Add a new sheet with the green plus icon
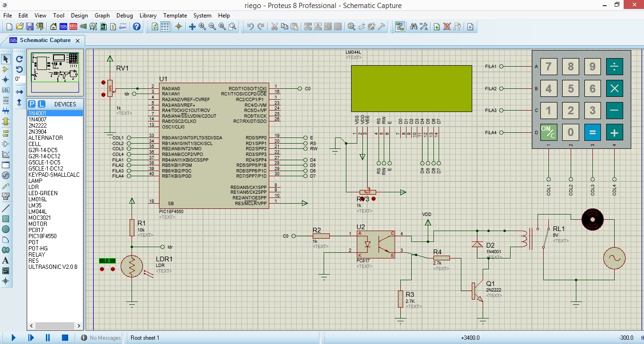The width and height of the screenshot is (644, 344). pyautogui.click(x=437, y=26)
